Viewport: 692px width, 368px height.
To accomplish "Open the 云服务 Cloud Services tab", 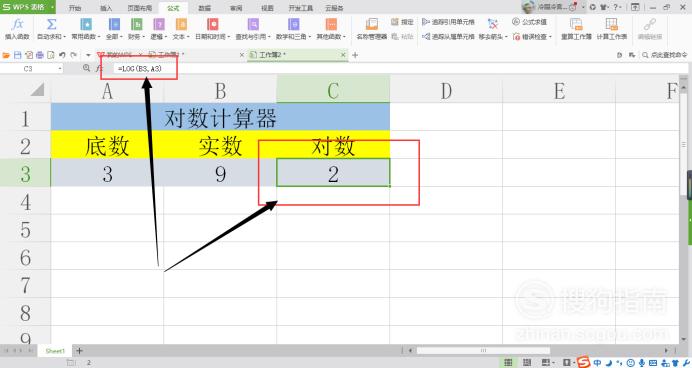I will pyautogui.click(x=334, y=8).
